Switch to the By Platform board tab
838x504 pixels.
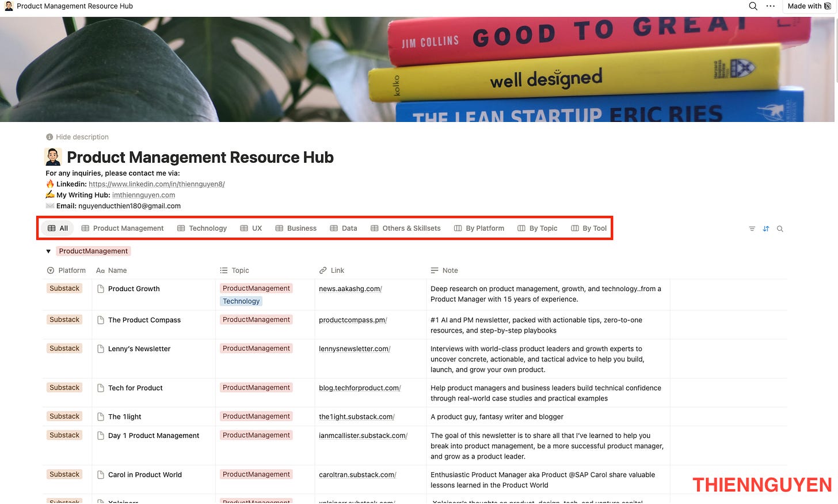pos(479,228)
